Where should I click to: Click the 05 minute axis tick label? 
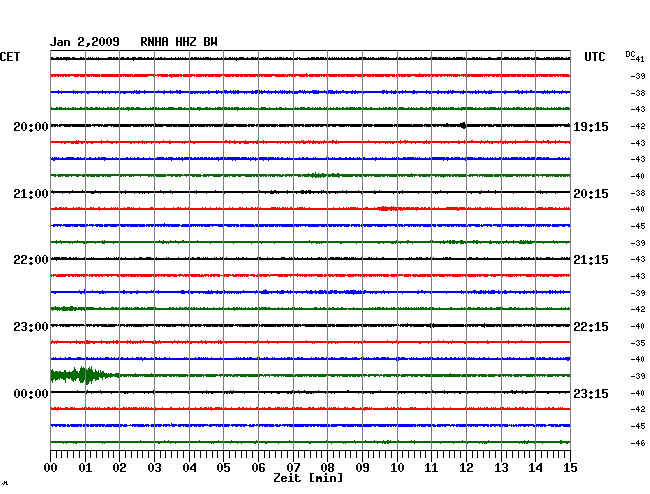[x=224, y=467]
